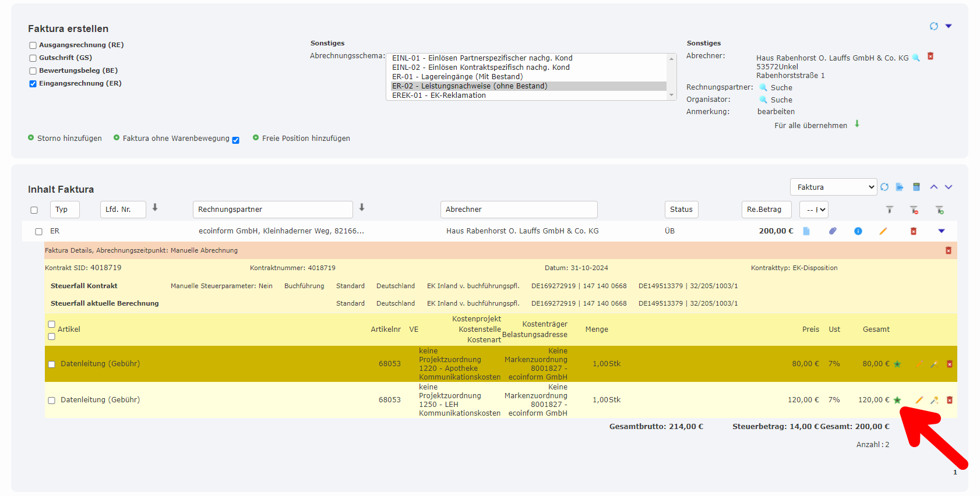
Task: Click the remove filter funnel icon
Action: click(x=914, y=210)
